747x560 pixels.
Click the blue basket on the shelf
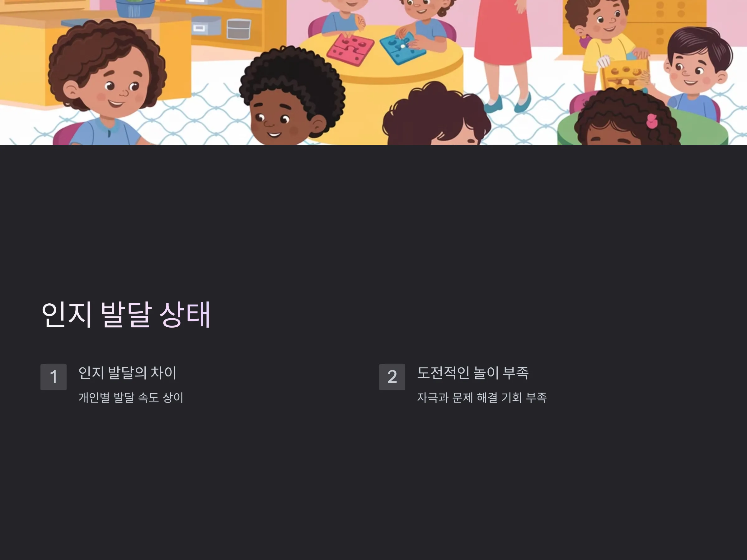coord(135,8)
